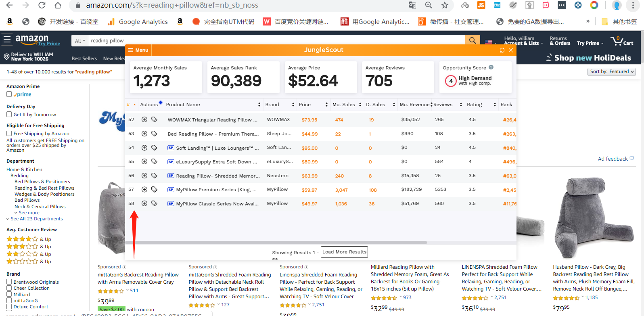Click the browser reload button
The image size is (644, 316).
tap(42, 5)
